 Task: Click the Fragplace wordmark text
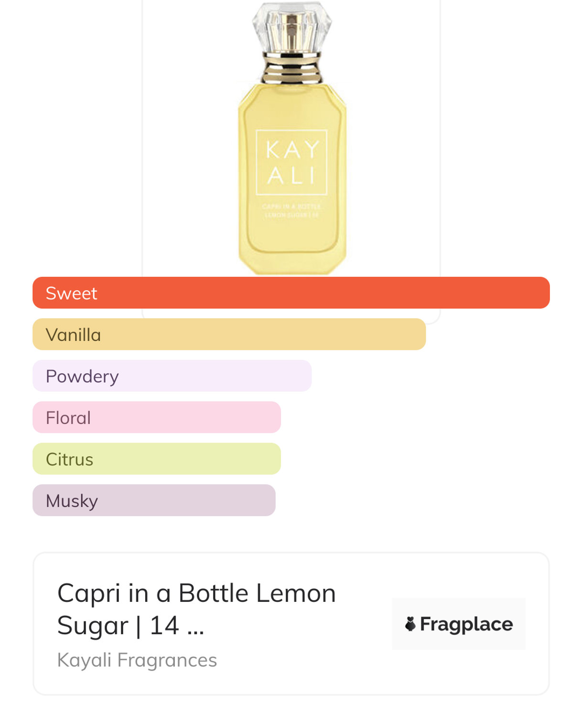466,624
